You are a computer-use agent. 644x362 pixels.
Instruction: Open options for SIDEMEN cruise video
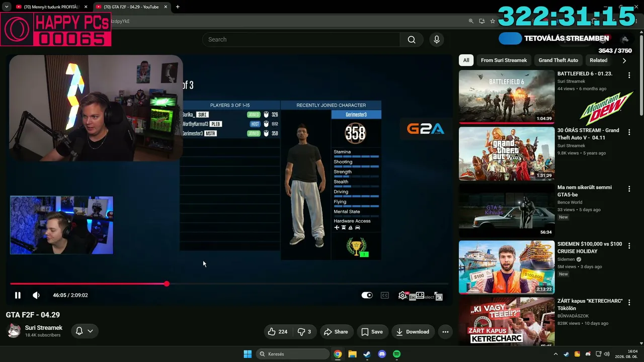(x=629, y=245)
